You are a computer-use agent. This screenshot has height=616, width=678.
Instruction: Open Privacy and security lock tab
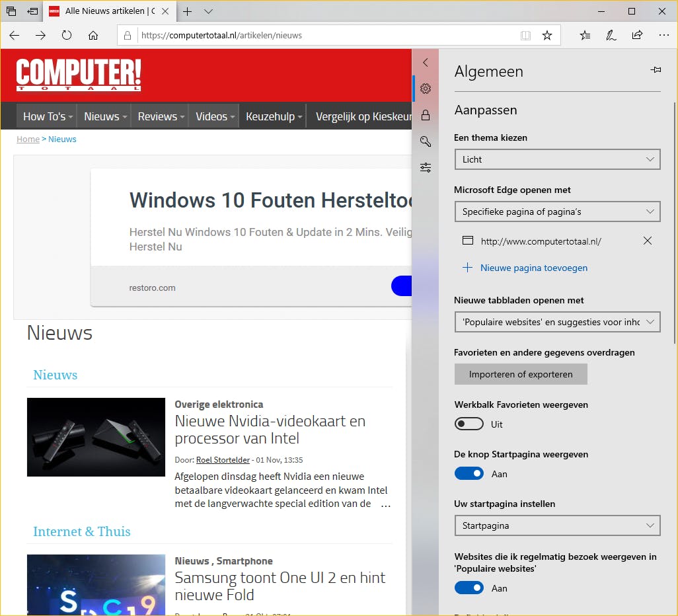click(426, 115)
